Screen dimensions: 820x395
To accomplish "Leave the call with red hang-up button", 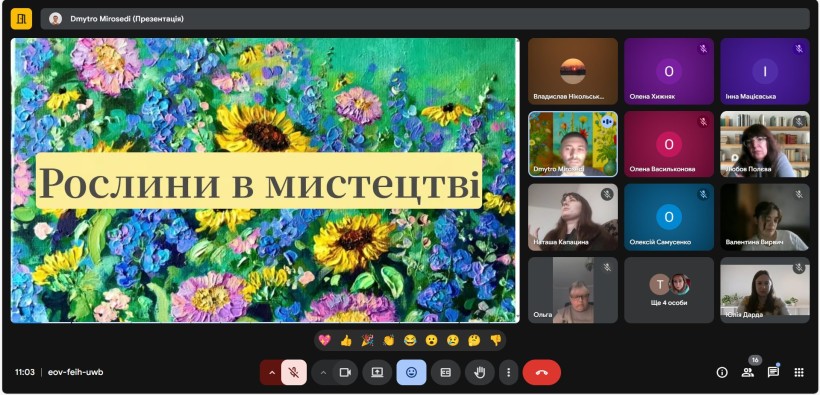I will coord(542,373).
